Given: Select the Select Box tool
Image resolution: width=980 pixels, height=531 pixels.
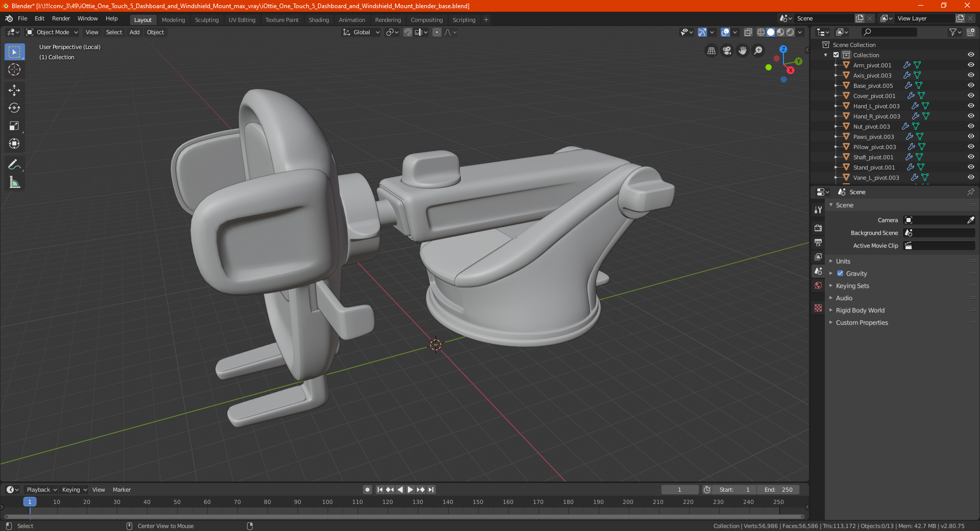Looking at the screenshot, I should click(14, 52).
